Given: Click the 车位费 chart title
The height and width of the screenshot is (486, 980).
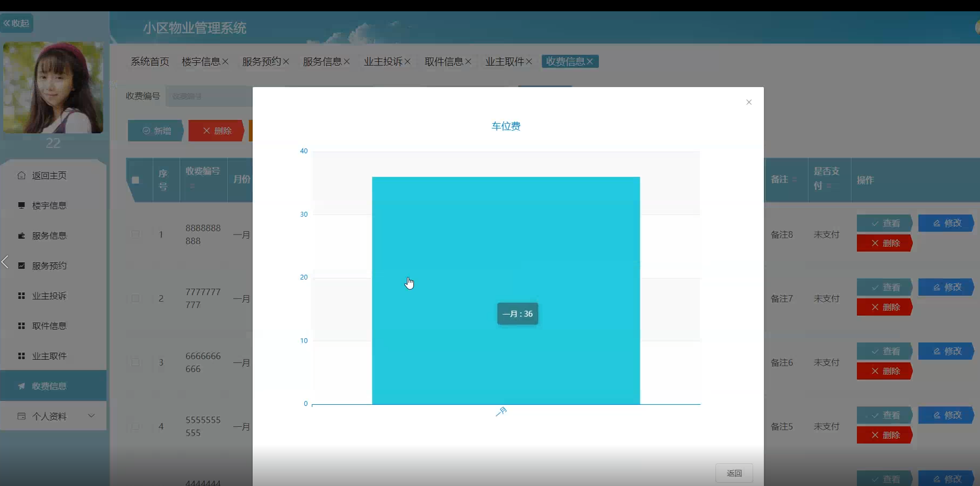Looking at the screenshot, I should 506,126.
